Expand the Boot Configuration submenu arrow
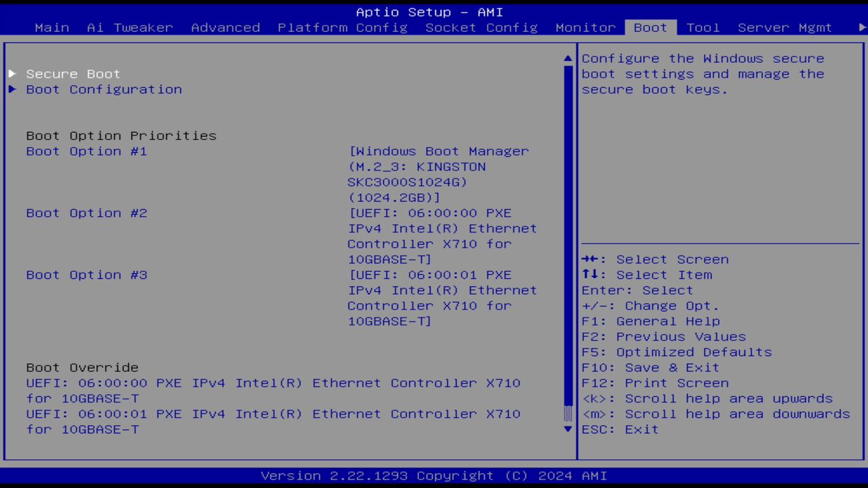 [x=12, y=89]
